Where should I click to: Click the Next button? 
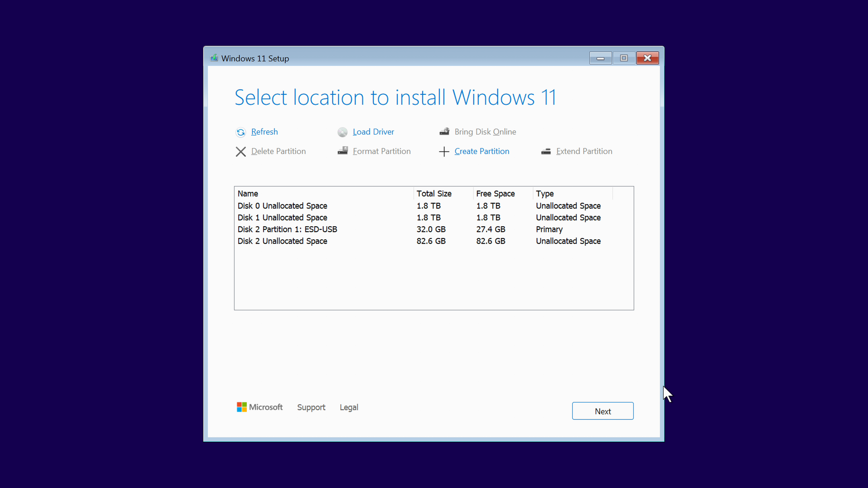click(602, 411)
